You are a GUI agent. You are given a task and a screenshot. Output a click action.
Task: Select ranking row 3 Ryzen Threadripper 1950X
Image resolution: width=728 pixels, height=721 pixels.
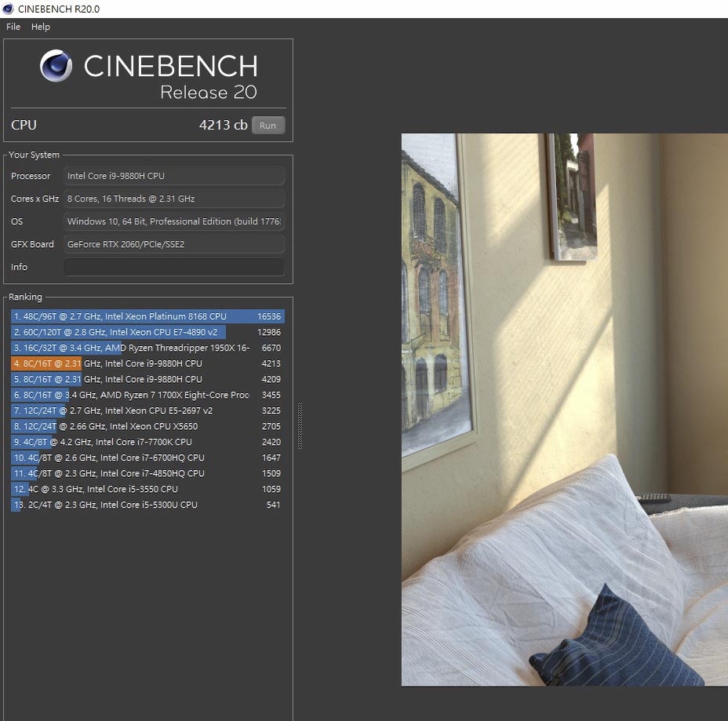click(147, 348)
